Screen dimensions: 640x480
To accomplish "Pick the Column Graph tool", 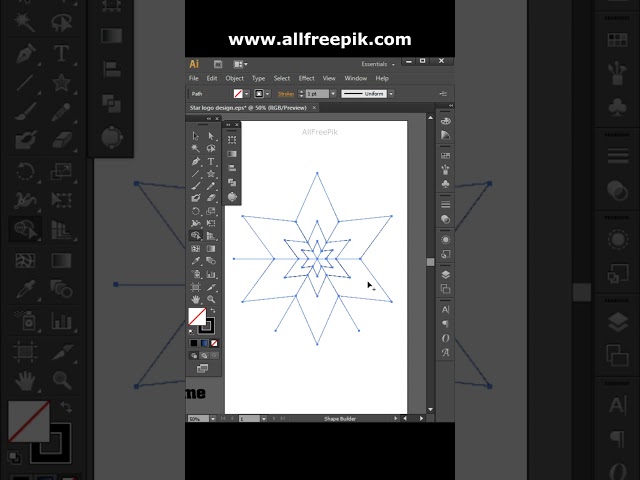I will click(x=211, y=274).
